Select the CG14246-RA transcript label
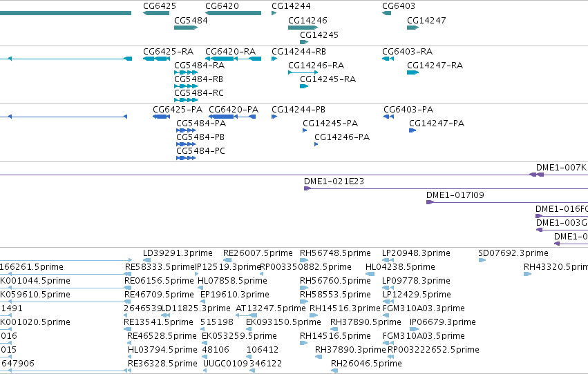The width and height of the screenshot is (588, 374). [316, 66]
